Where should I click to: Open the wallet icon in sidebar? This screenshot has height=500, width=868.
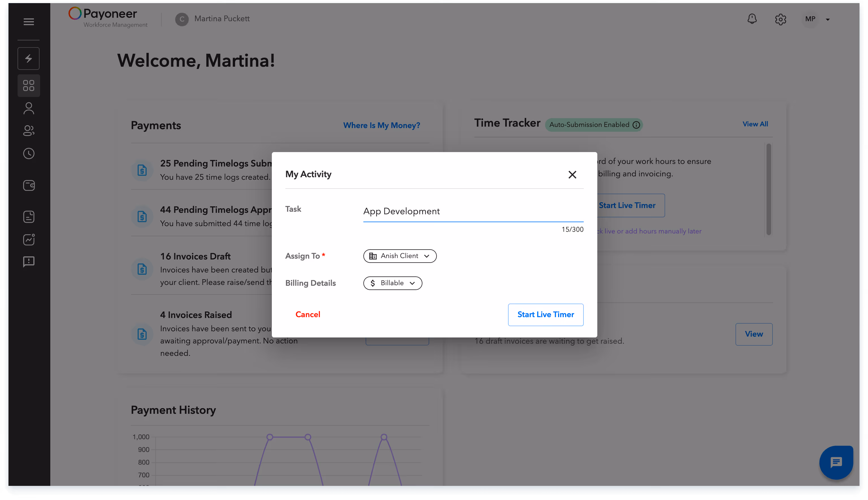coord(29,185)
